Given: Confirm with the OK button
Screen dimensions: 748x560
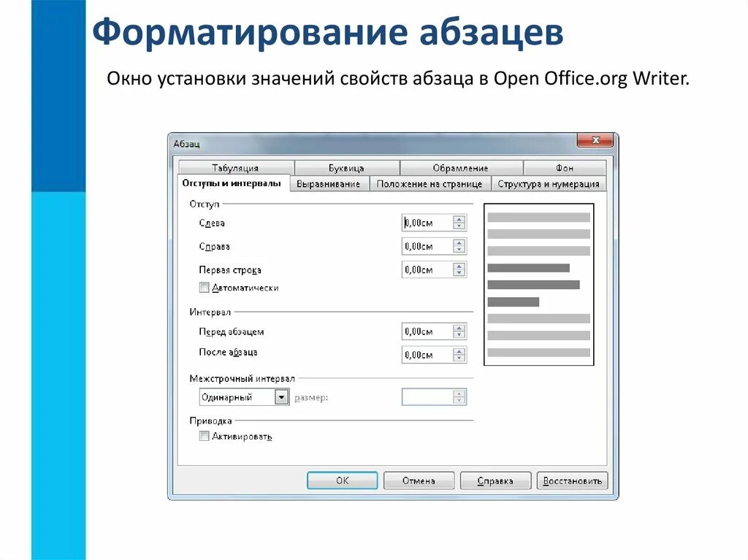Looking at the screenshot, I should pos(343,480).
